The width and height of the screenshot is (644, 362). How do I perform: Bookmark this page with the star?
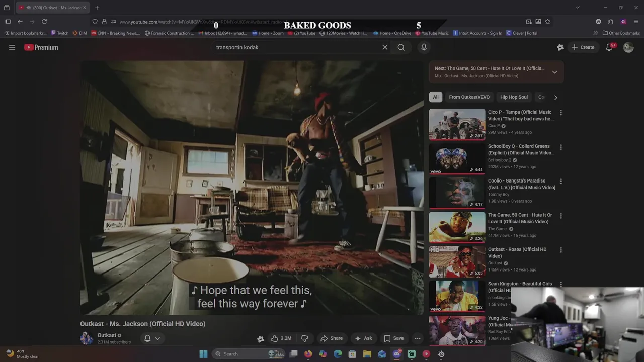pos(547,22)
